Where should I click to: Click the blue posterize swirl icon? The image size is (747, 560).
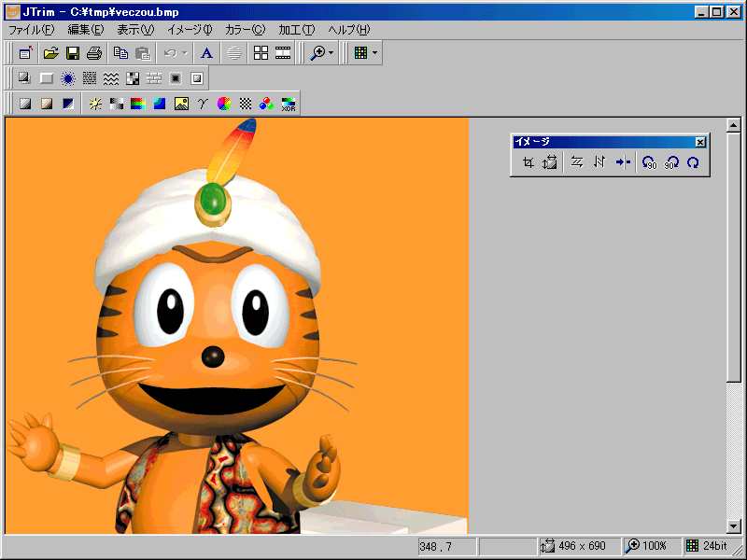coord(160,104)
